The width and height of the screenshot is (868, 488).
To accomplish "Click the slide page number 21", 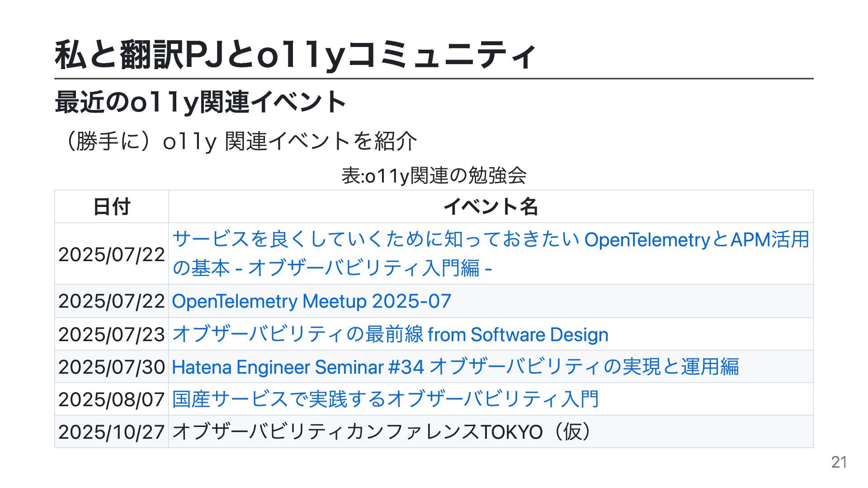I will click(839, 462).
